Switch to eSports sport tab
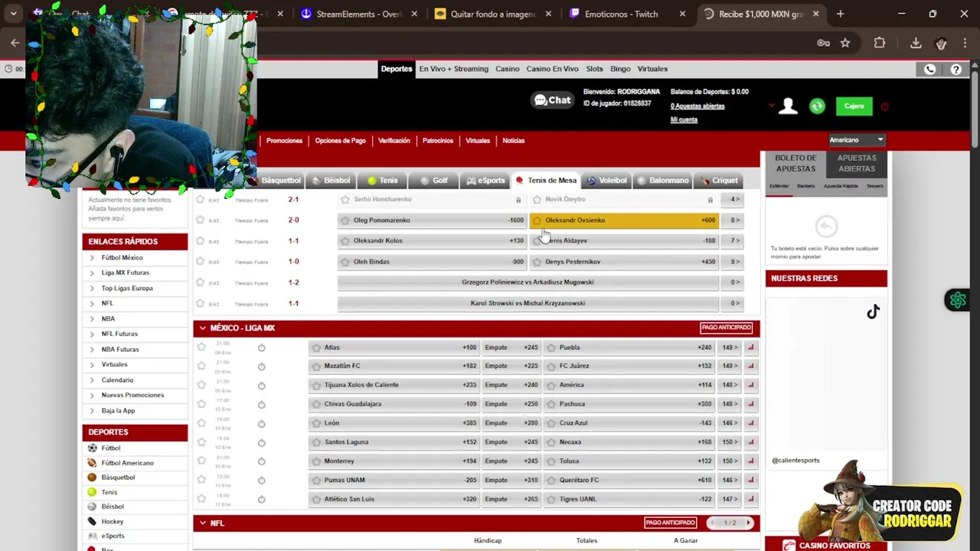The height and width of the screenshot is (551, 980). point(485,181)
